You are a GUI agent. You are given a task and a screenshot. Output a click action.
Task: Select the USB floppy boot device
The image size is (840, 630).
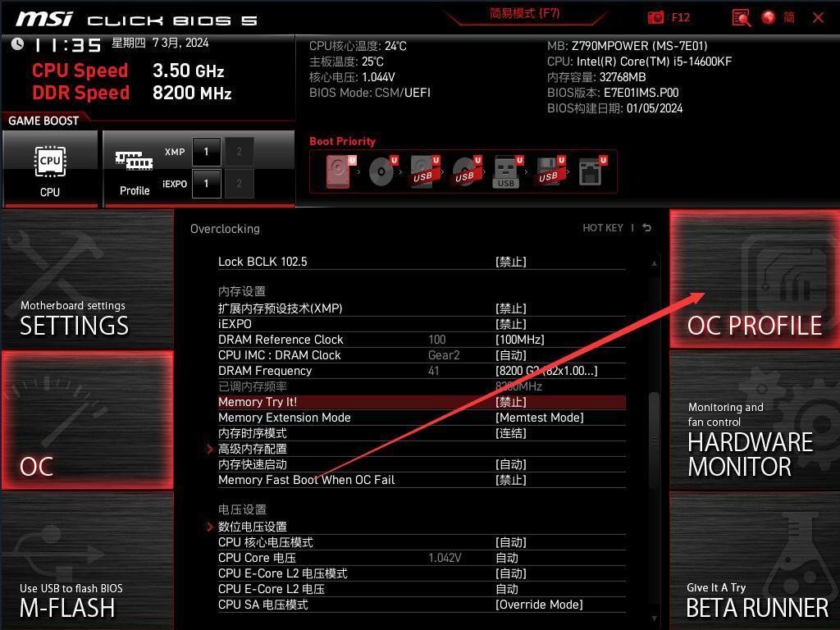[x=549, y=171]
